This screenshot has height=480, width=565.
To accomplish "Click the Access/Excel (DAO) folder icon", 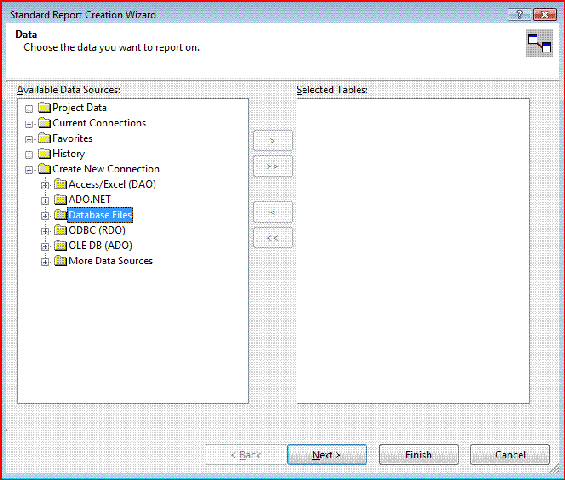I will 60,184.
